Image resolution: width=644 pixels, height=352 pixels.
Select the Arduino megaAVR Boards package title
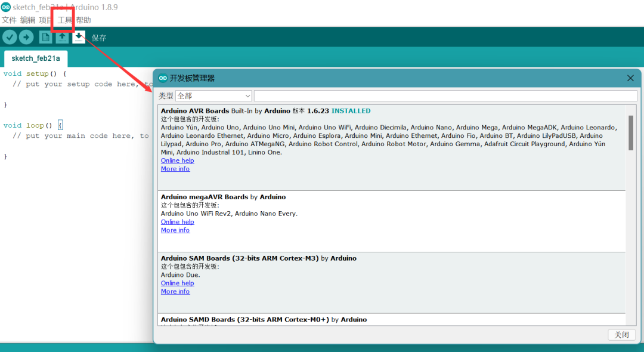pos(205,197)
